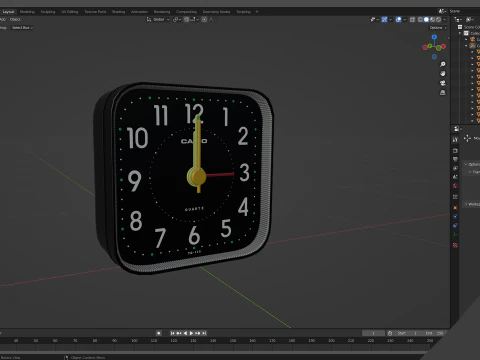Open the Output properties tab
This screenshot has height=360, width=480.
[455, 159]
